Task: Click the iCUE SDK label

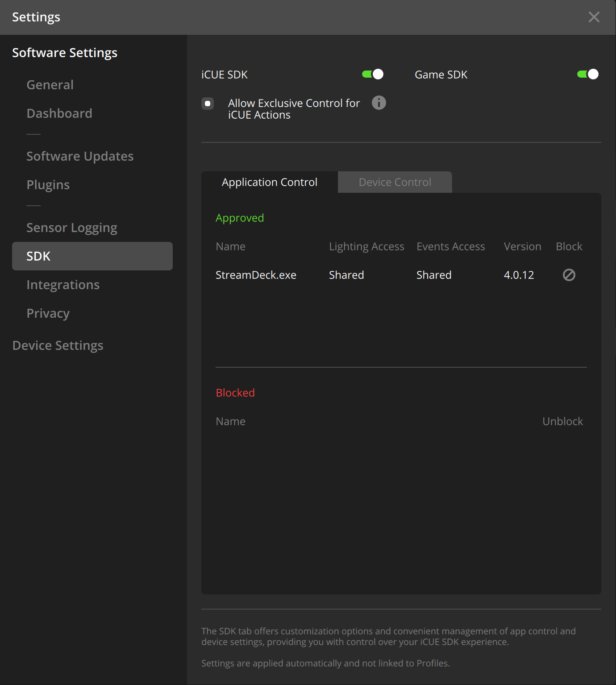Action: click(225, 75)
